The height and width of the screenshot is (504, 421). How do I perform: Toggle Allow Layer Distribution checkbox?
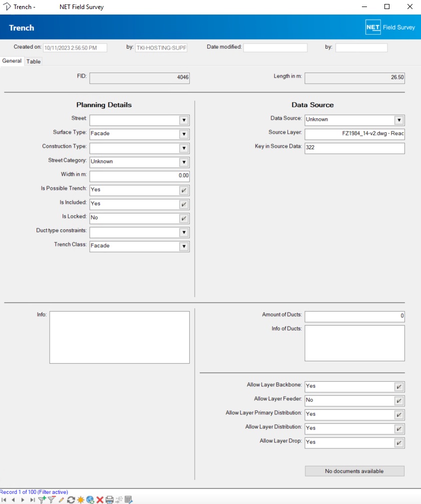coord(399,429)
